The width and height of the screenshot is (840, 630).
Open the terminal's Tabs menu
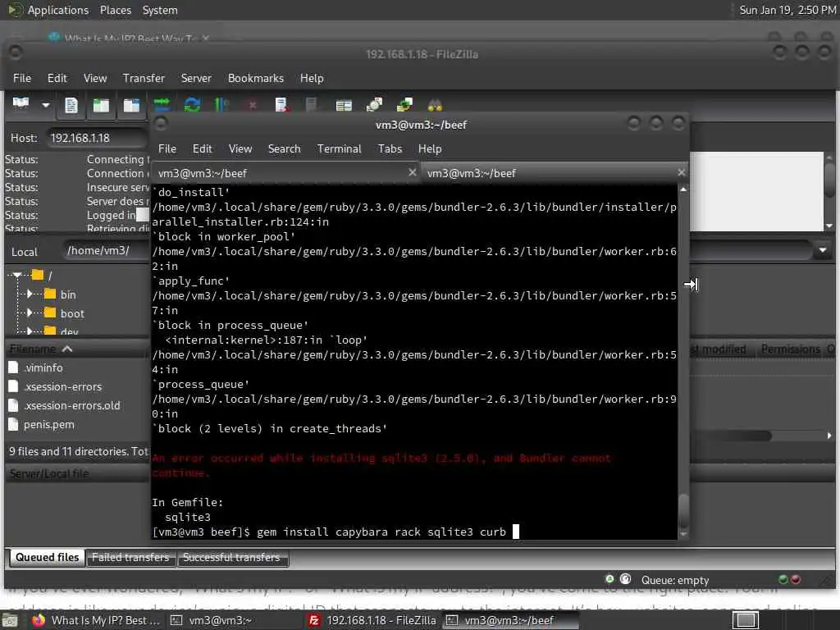click(390, 149)
